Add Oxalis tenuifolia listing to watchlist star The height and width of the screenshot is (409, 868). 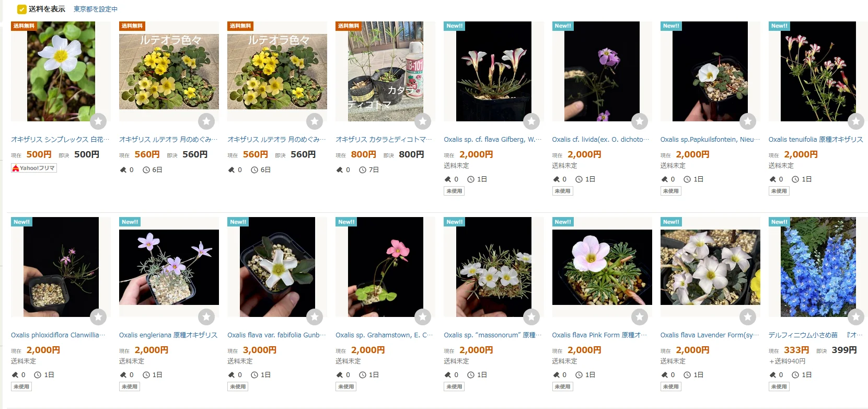855,121
